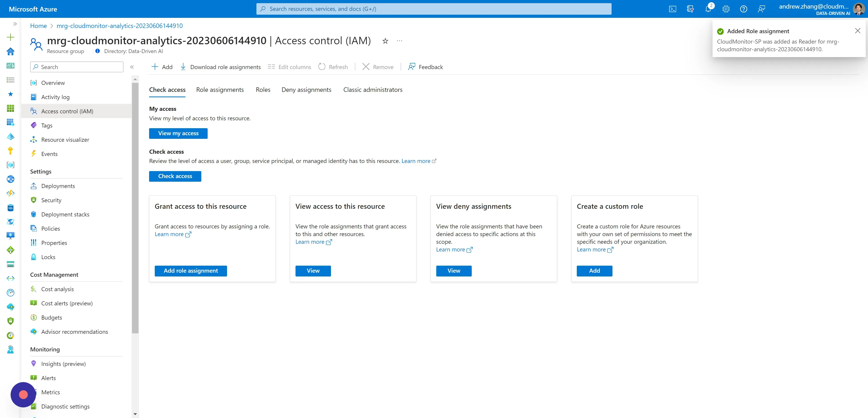Viewport: 868px width, 418px height.
Task: Open Function App lightning icon in sidebar
Action: (10, 193)
